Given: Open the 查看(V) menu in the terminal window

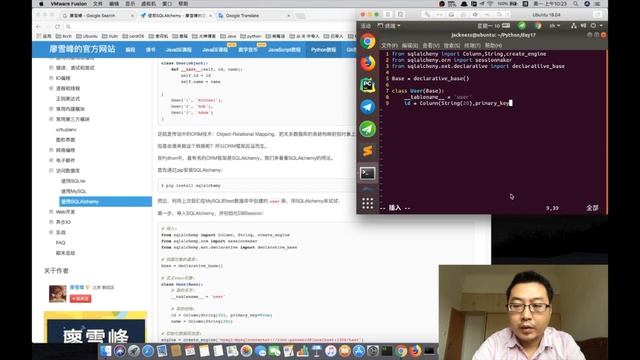Looking at the screenshot, I should point(431,45).
